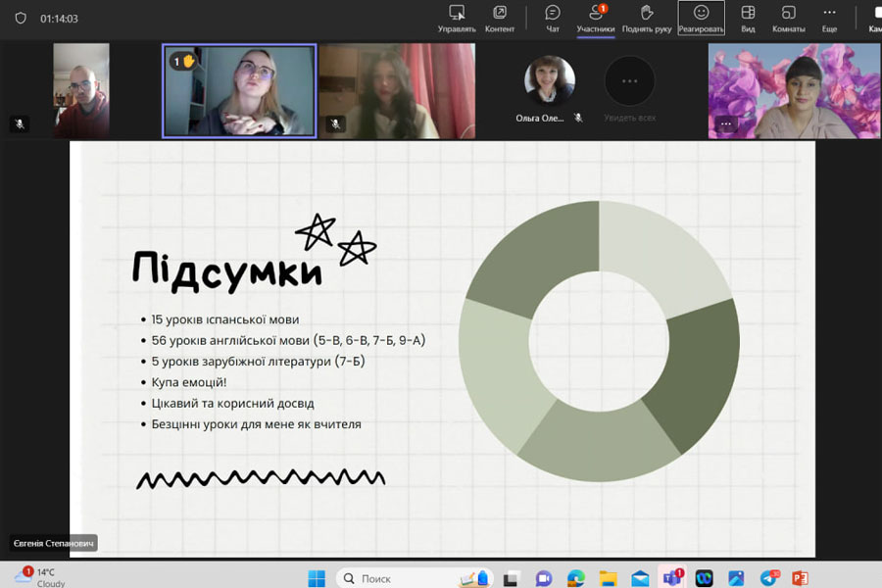Open the Еще more options menu
Screen dimensions: 882x588
click(829, 18)
